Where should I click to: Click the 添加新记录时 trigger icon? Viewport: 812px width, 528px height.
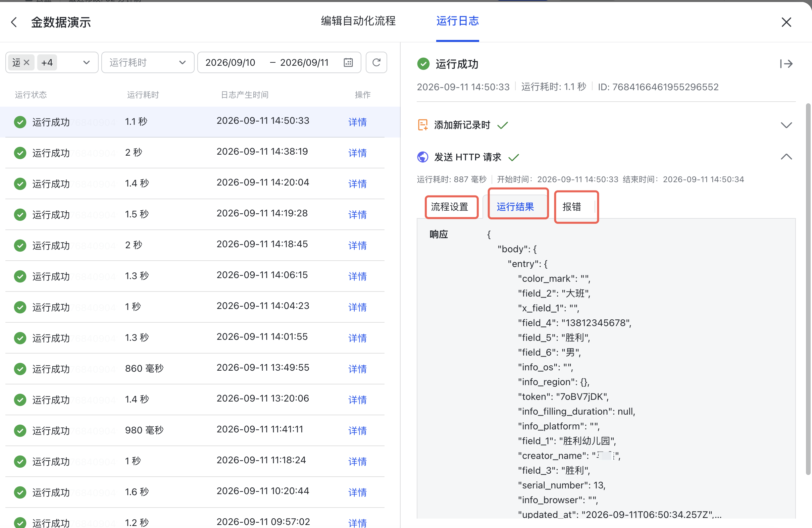click(423, 125)
